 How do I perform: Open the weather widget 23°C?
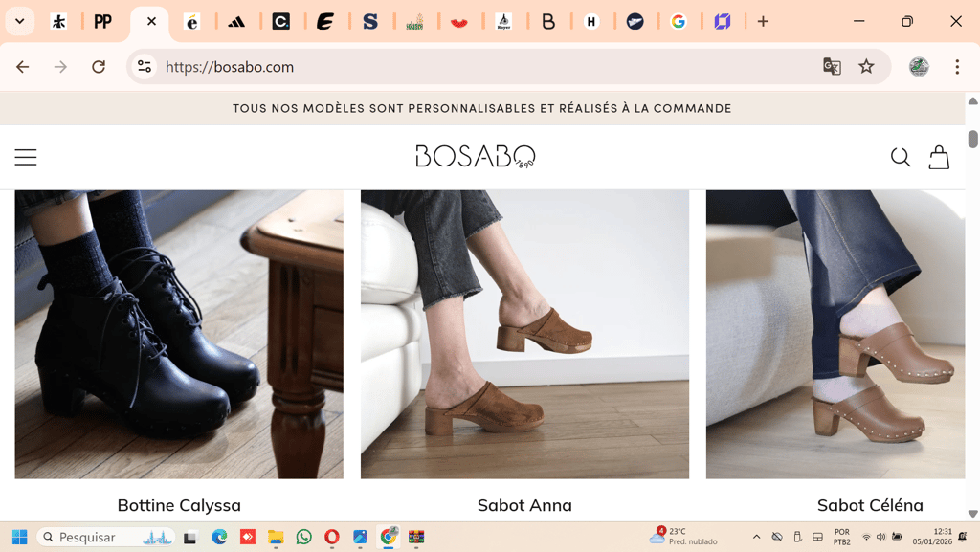click(x=683, y=537)
